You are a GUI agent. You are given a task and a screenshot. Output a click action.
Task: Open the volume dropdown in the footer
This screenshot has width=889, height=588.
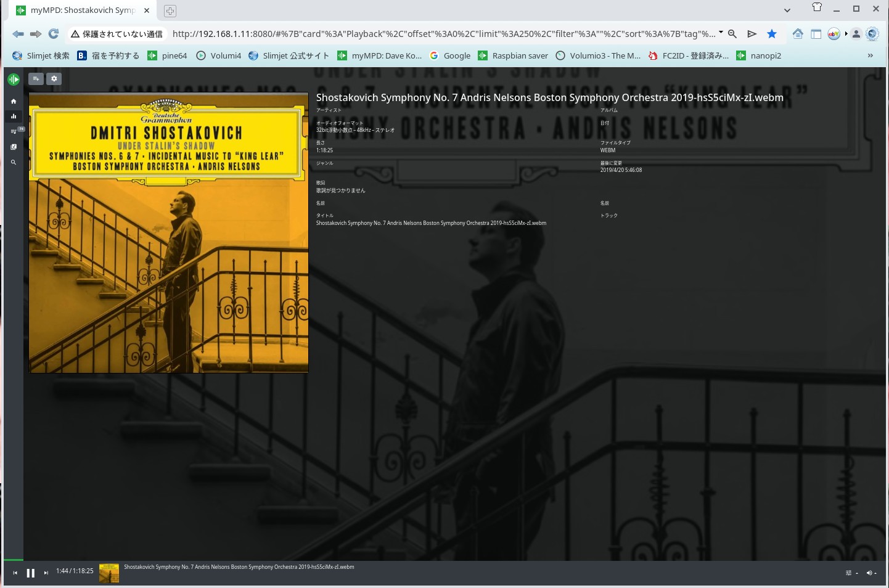point(871,573)
